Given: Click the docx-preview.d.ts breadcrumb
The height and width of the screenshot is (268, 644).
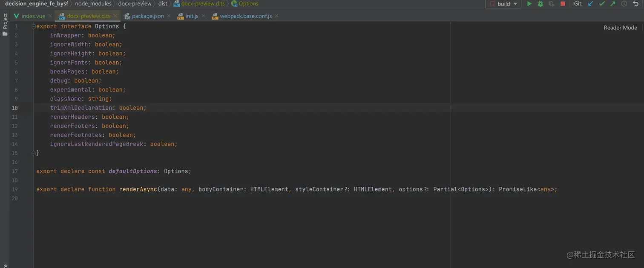Looking at the screenshot, I should coord(199,4).
